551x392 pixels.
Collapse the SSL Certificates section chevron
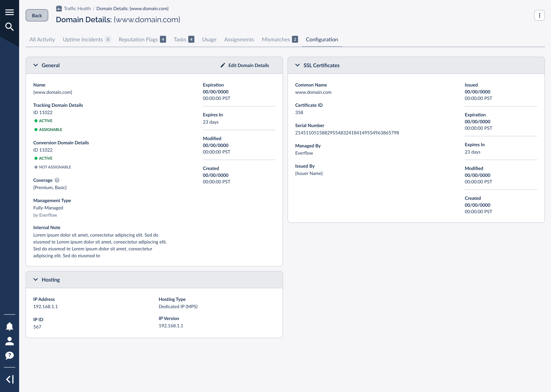pyautogui.click(x=298, y=65)
